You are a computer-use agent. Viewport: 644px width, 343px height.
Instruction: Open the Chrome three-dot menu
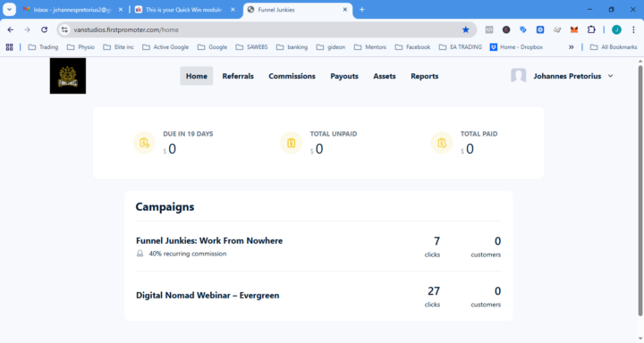(634, 29)
